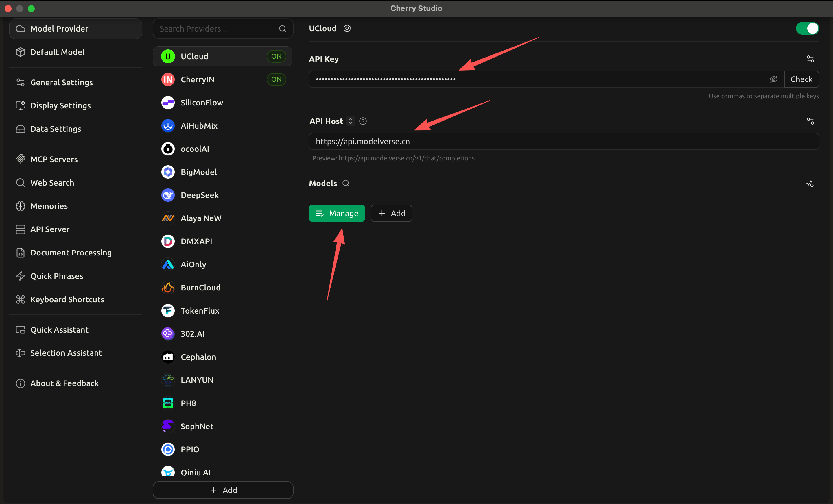Select SiliconFlow in the provider list
Image resolution: width=833 pixels, height=504 pixels.
(x=202, y=103)
